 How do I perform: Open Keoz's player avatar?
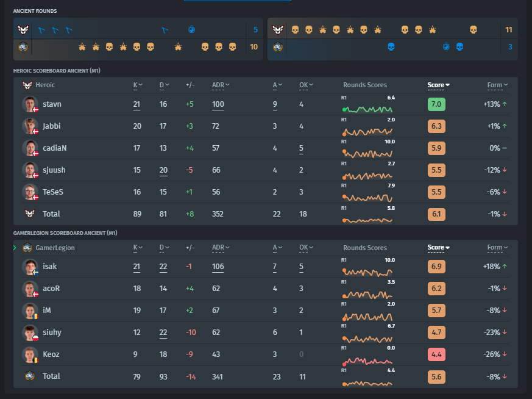coord(30,354)
